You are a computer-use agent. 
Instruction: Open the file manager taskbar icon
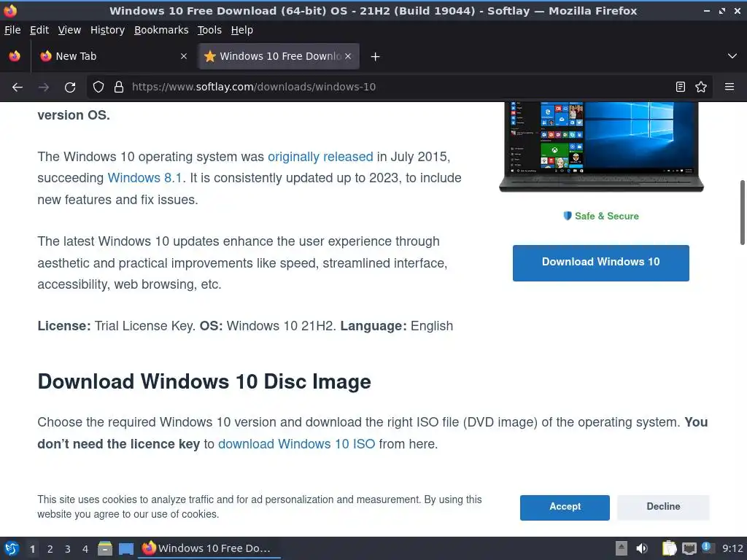coord(105,548)
